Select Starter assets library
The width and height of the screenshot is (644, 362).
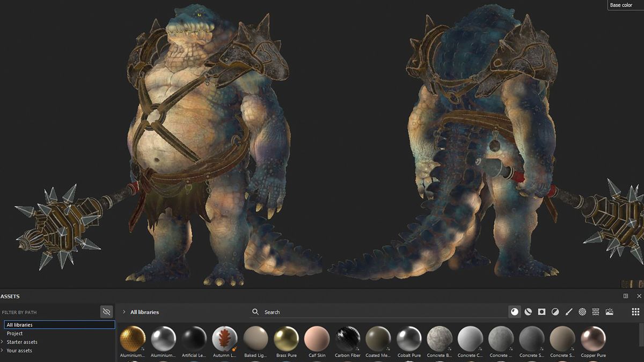click(x=22, y=342)
